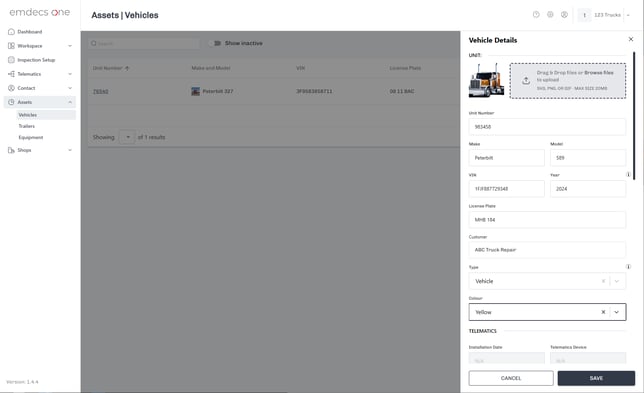Click the License Plate input field

coord(547,220)
